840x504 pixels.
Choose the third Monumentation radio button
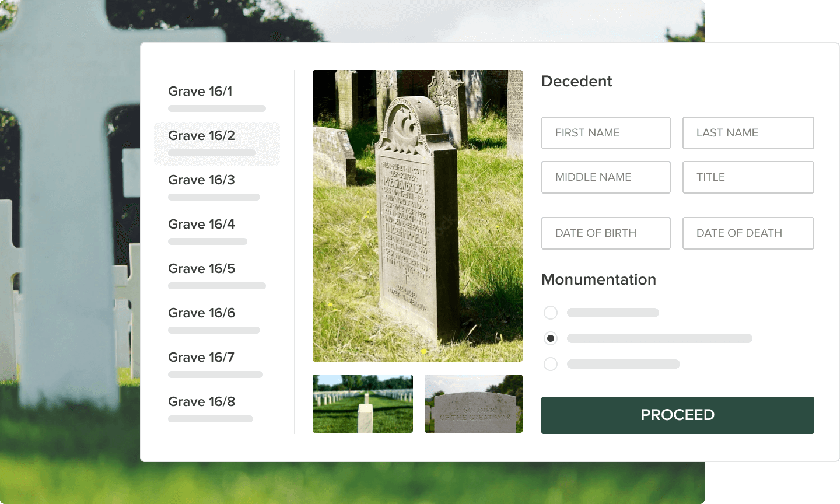coord(551,364)
